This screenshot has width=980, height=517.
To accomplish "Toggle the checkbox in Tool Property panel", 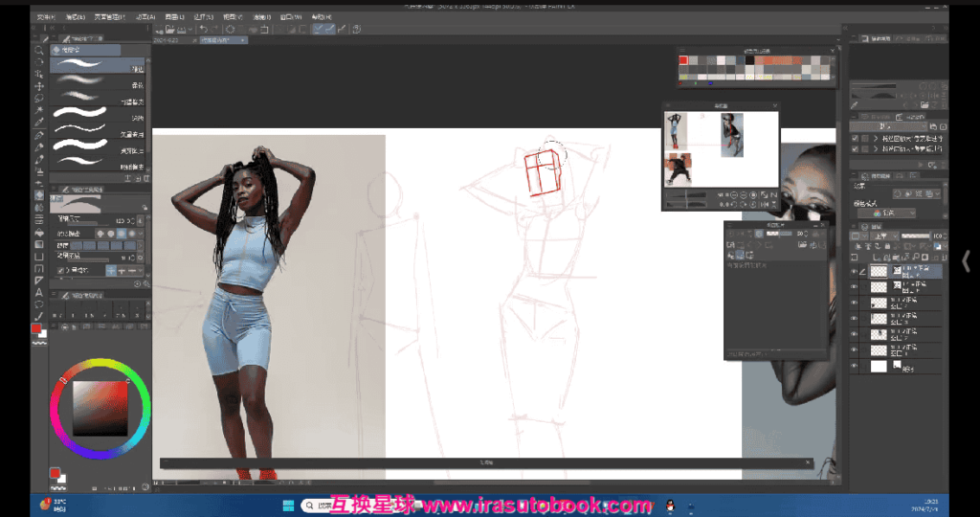I will (x=60, y=271).
